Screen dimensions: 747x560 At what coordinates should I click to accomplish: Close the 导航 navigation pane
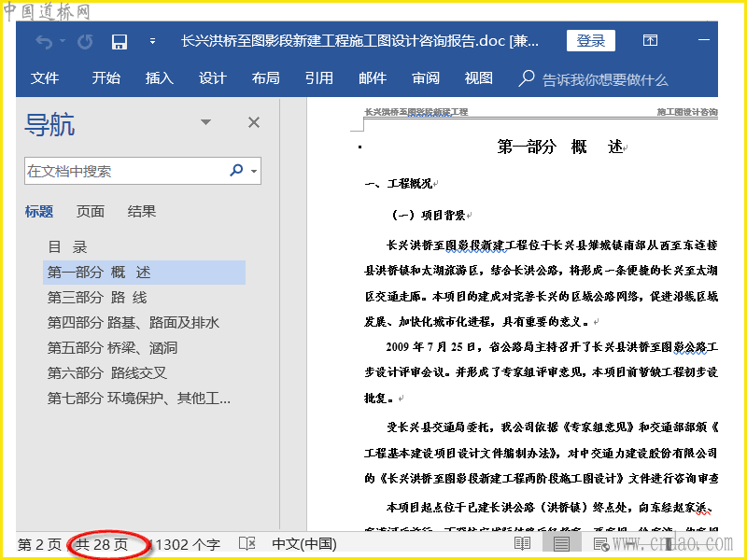[x=253, y=122]
